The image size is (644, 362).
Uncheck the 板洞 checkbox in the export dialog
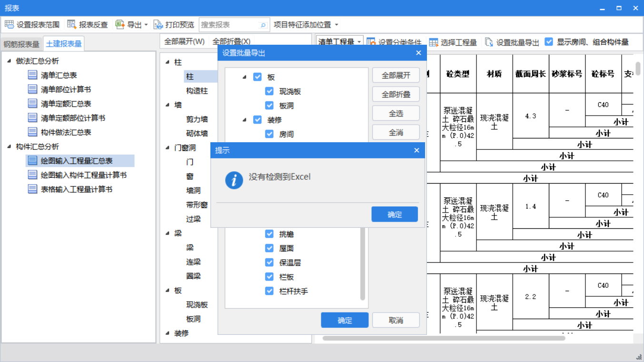coord(269,106)
